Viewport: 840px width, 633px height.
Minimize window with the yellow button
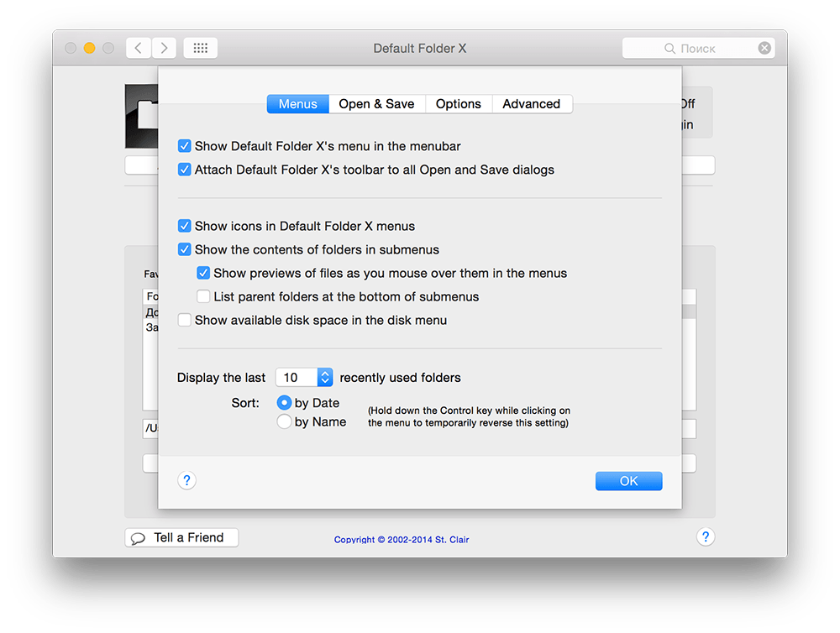pyautogui.click(x=90, y=48)
